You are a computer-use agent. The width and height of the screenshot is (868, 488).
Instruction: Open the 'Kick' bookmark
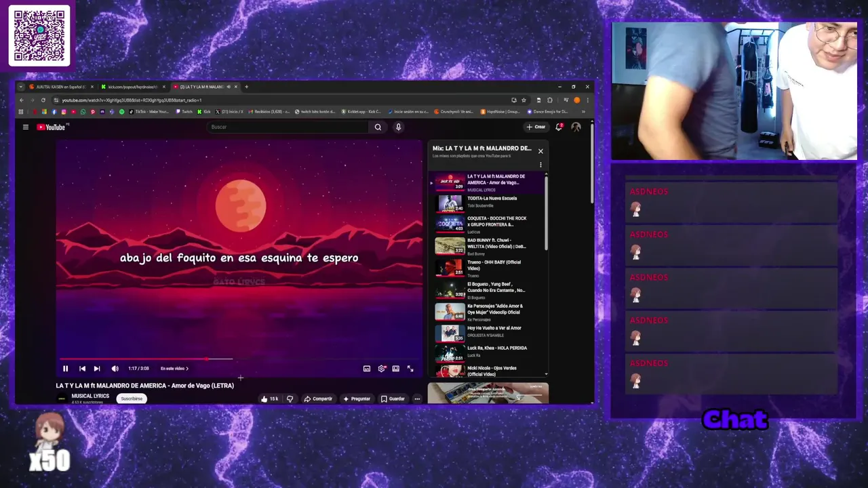click(204, 112)
